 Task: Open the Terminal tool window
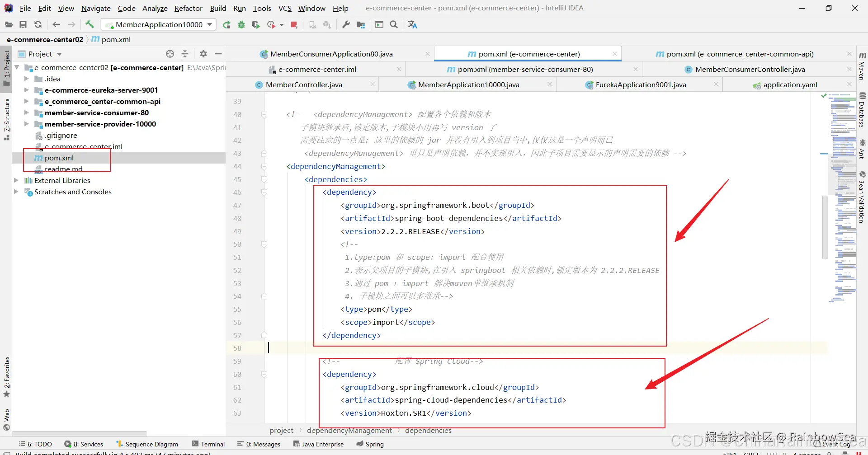tap(208, 444)
